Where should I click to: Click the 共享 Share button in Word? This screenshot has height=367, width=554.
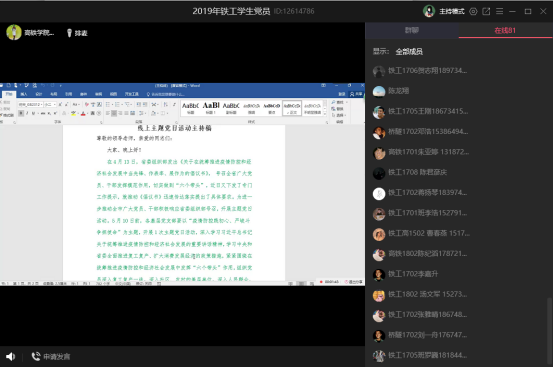[356, 94]
